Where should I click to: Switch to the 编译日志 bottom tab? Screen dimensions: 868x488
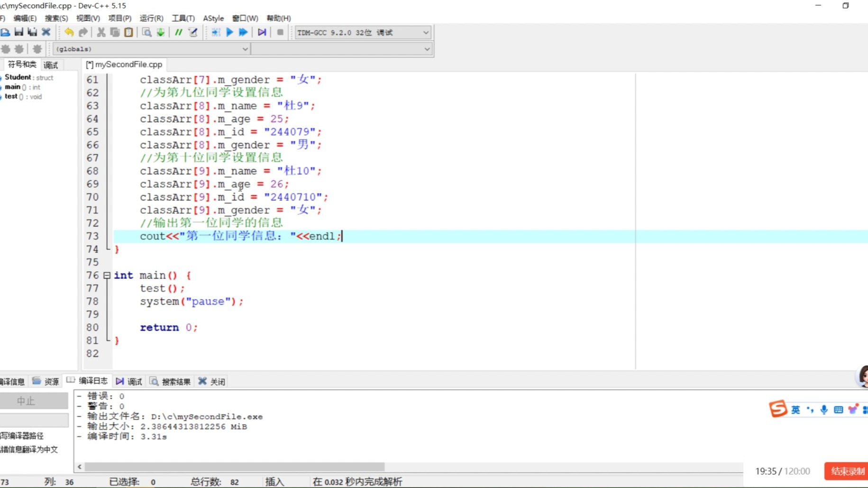[x=88, y=380]
